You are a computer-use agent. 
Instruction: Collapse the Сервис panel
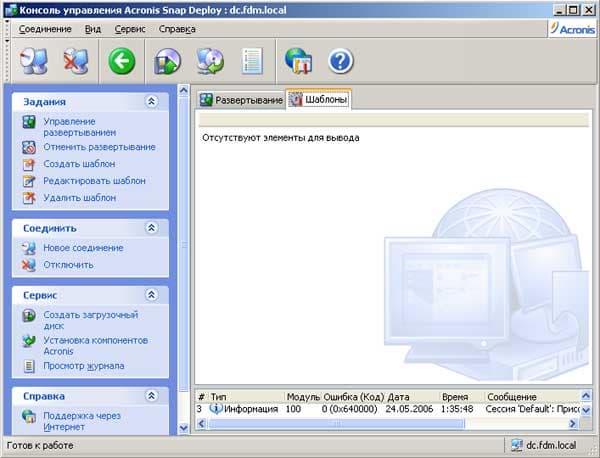(x=152, y=295)
